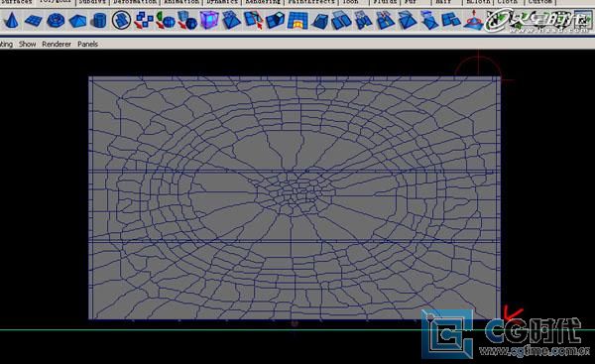This screenshot has width=595, height=364.
Task: Switch to the Fur shelf tab
Action: (412, 2)
